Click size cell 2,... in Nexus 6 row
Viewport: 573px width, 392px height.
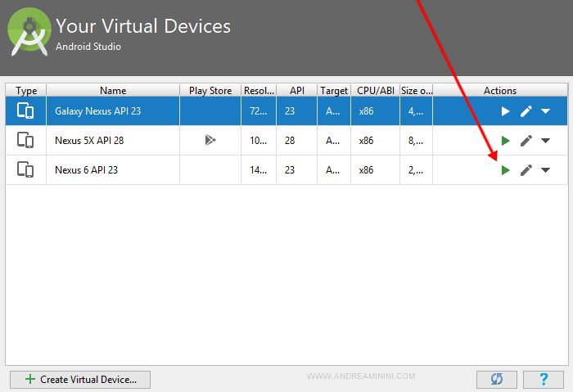[x=416, y=170]
